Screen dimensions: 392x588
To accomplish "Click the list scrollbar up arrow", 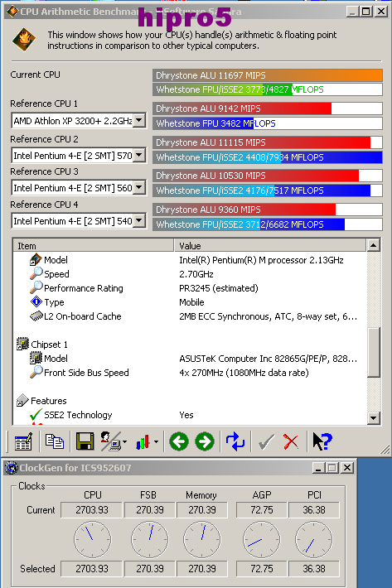I will (373, 246).
